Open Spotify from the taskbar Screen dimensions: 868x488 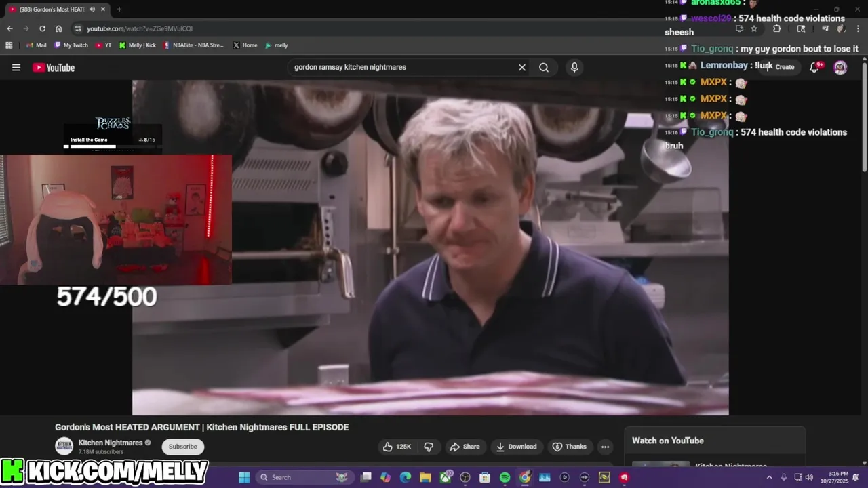505,477
